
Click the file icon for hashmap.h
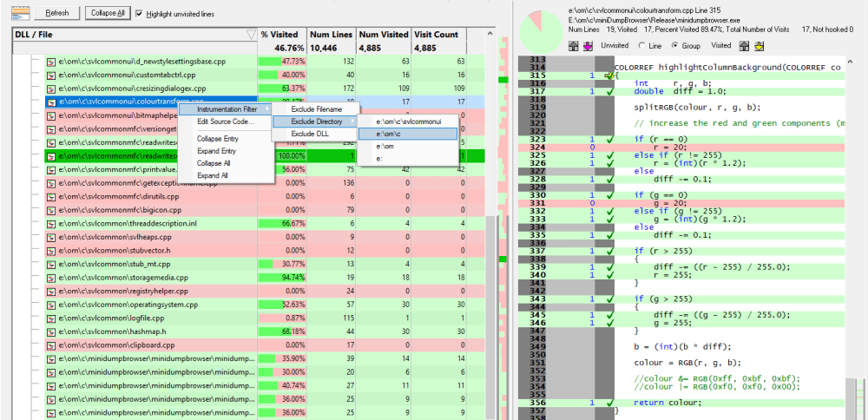[x=51, y=331]
